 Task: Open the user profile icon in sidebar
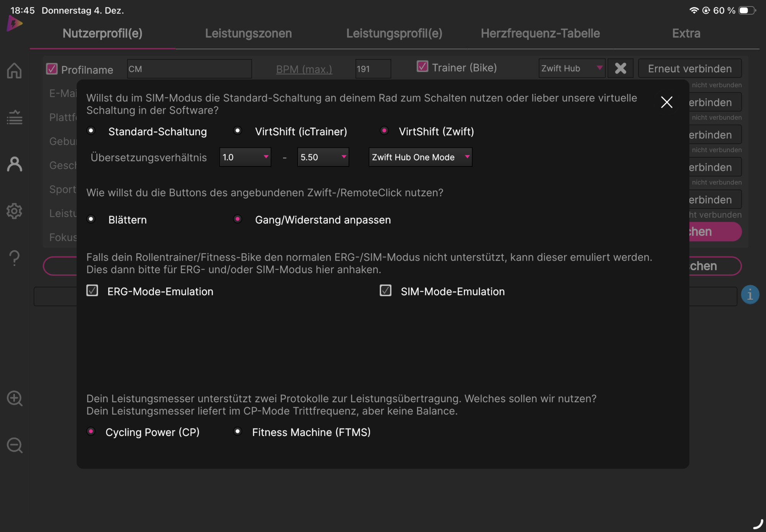click(x=14, y=164)
